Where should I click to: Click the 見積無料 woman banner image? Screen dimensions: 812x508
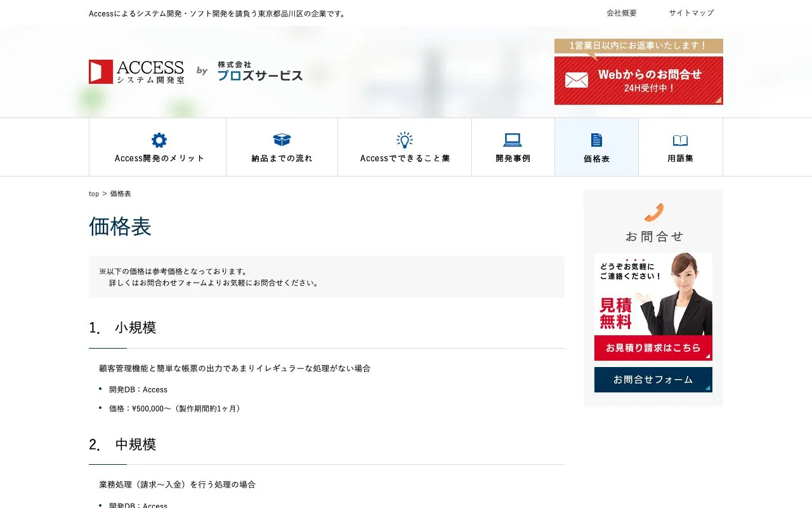[x=653, y=294]
